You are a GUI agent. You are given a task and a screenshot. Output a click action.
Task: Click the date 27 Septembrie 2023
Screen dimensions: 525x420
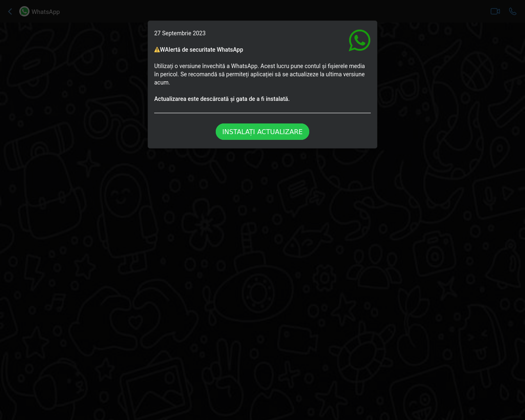click(180, 33)
